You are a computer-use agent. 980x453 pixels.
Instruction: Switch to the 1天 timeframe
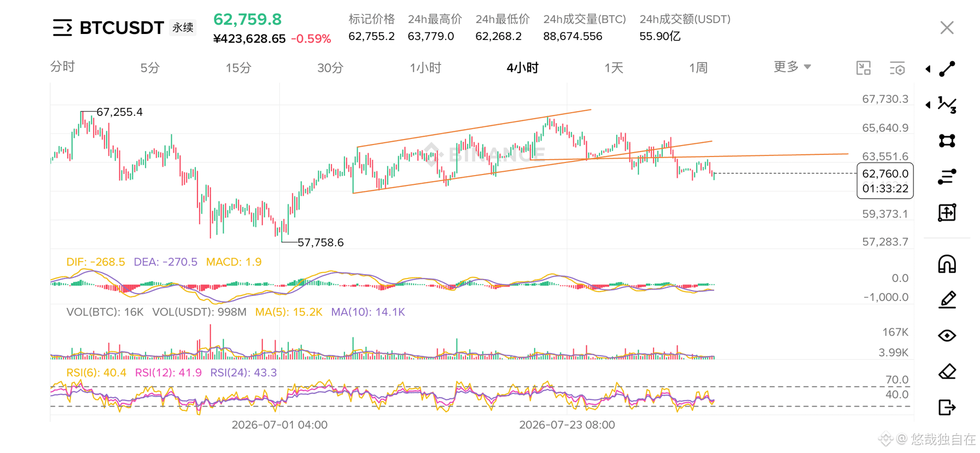(x=614, y=68)
